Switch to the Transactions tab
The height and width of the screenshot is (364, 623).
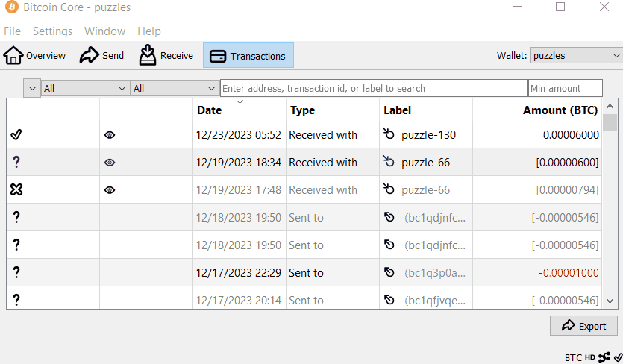pos(248,55)
